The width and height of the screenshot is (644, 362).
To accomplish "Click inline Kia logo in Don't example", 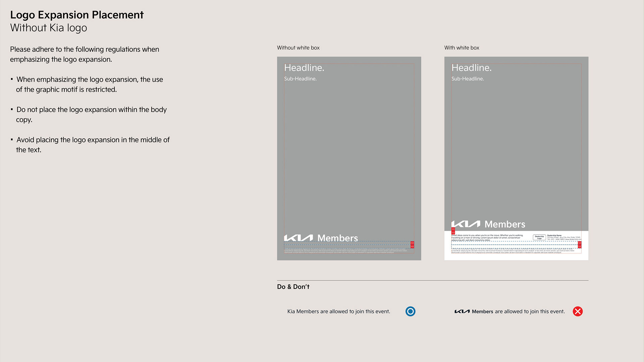I will tap(462, 311).
